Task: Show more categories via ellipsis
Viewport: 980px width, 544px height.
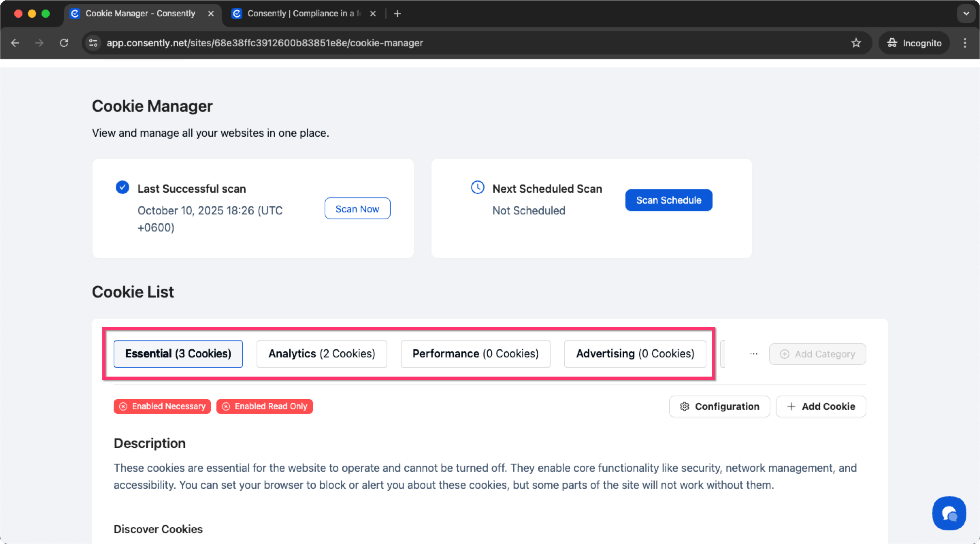Action: point(753,354)
